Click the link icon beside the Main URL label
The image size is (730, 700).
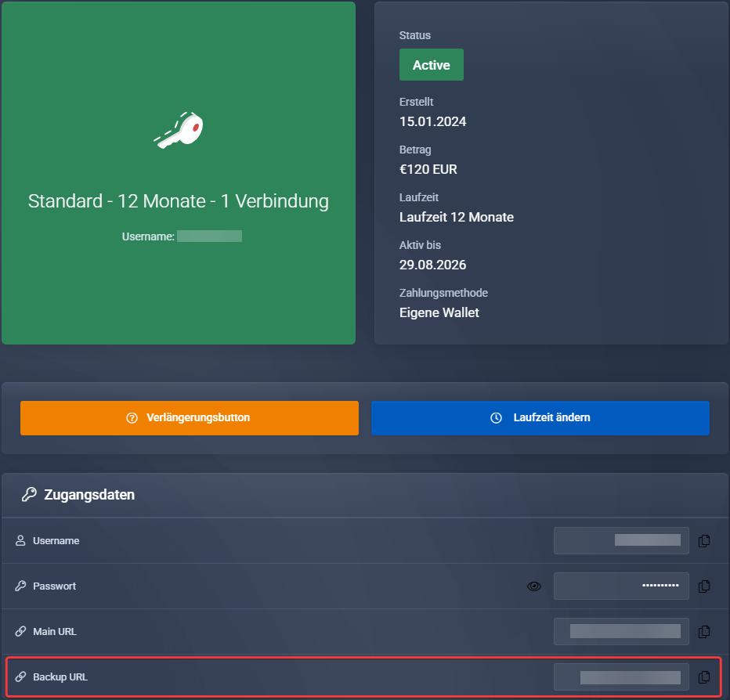coord(21,632)
